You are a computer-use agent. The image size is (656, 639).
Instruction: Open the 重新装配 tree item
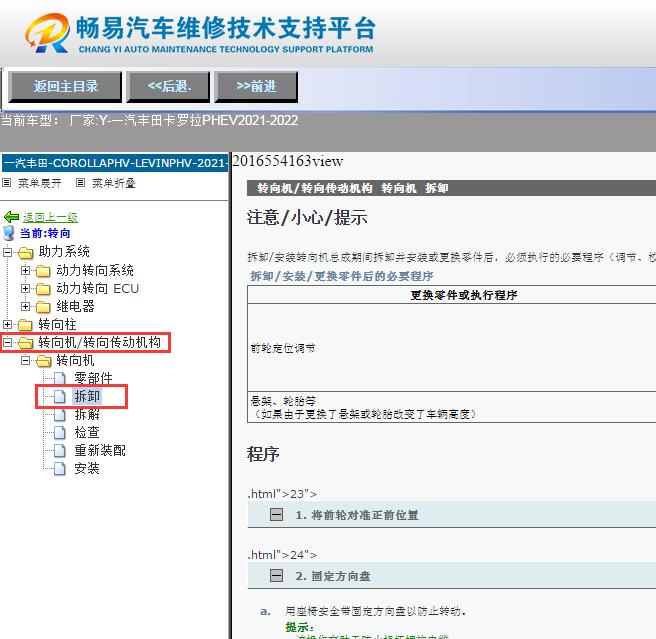click(x=100, y=450)
